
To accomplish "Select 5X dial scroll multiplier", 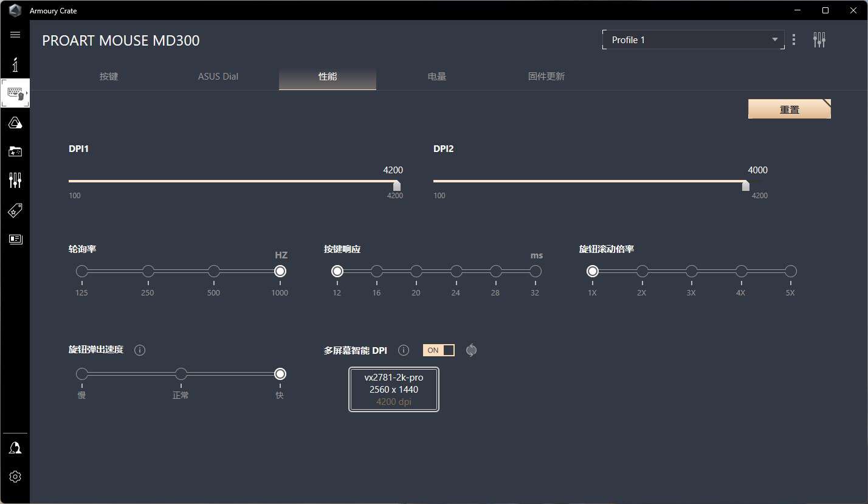I will pyautogui.click(x=790, y=271).
